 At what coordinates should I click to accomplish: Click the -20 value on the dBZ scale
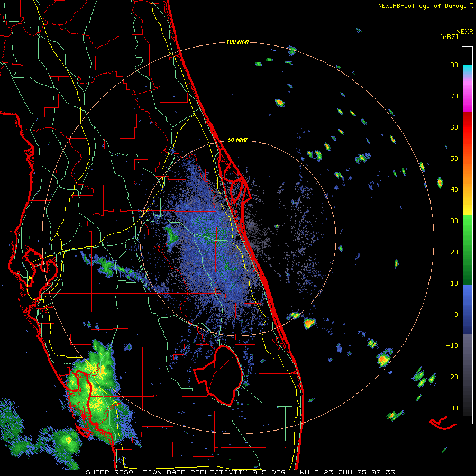(452, 377)
